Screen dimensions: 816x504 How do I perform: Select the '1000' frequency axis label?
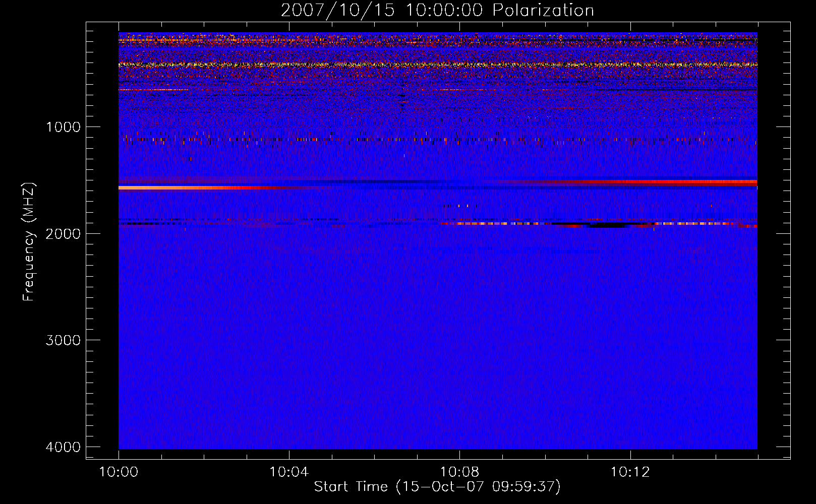coord(63,127)
